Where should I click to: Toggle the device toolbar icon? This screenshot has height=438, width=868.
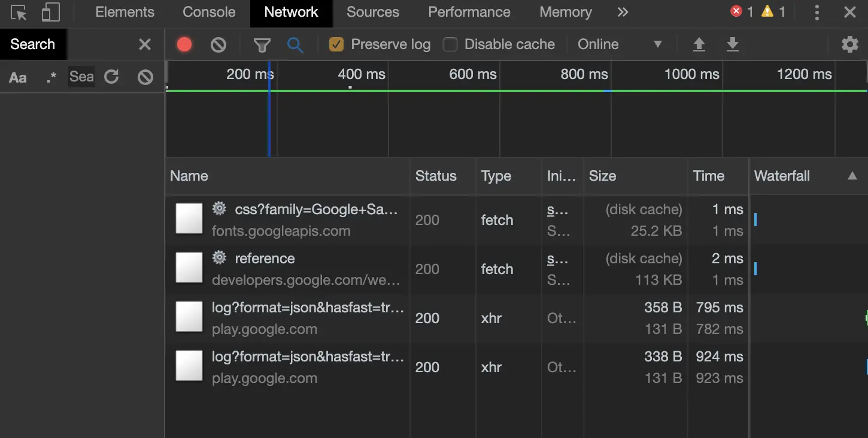click(51, 13)
